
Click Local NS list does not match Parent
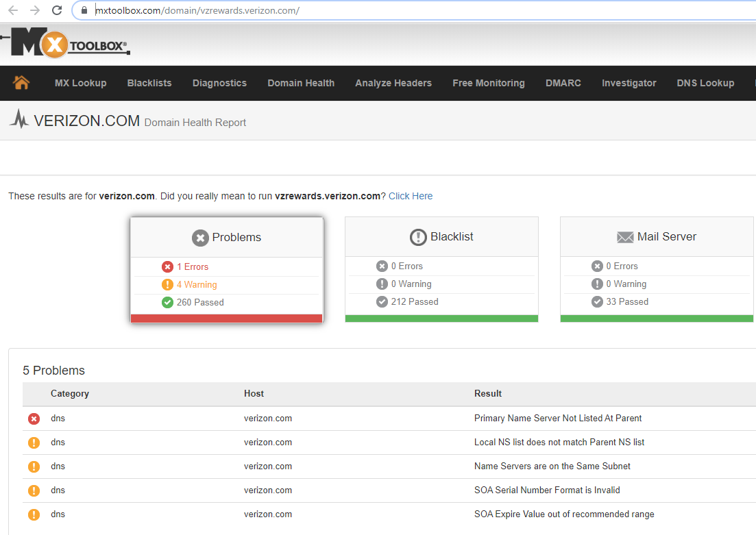pos(559,442)
